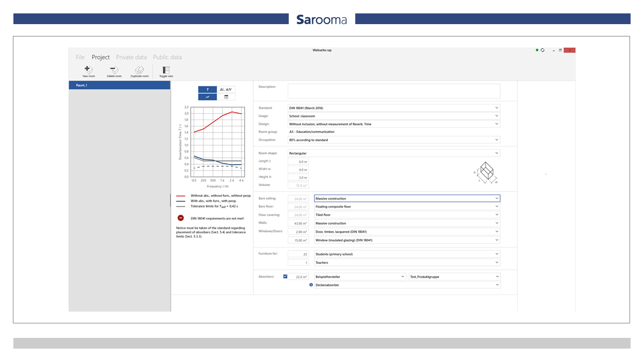Open the Usage School: classroom dropdown
This screenshot has width=644, height=362.
click(394, 116)
